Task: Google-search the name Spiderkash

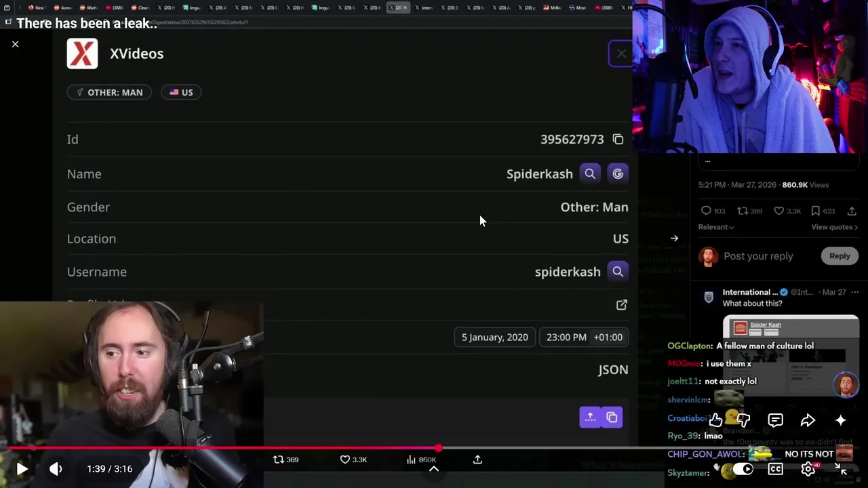Action: click(x=618, y=174)
